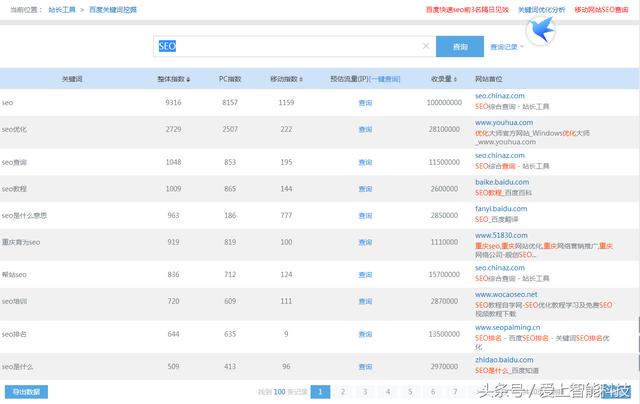Go to results page 7
Screen dimensions: 640x404
tap(455, 392)
